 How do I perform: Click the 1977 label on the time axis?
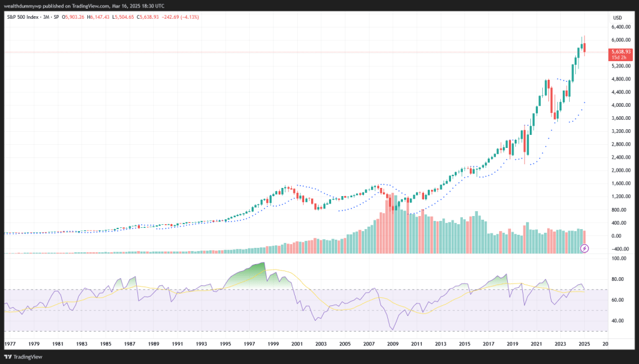[10, 344]
